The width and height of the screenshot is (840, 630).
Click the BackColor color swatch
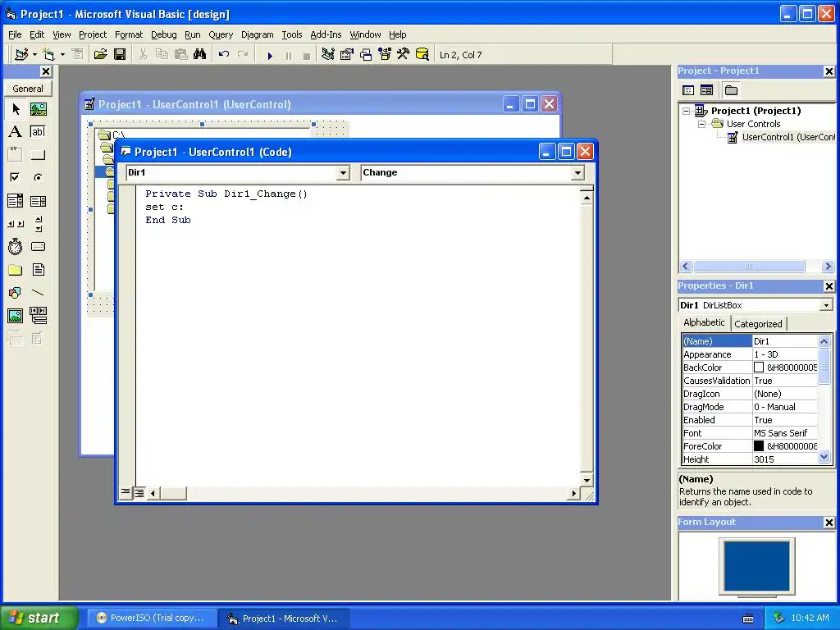pos(759,367)
